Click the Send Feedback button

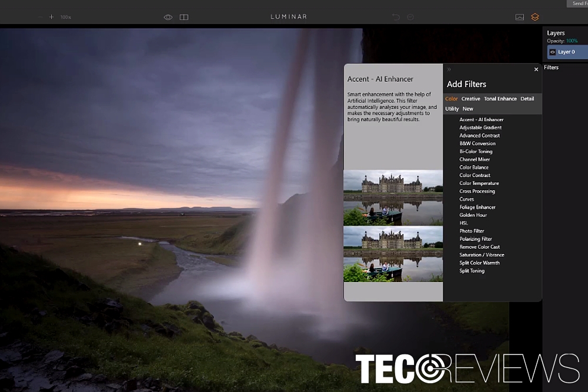coord(577,4)
